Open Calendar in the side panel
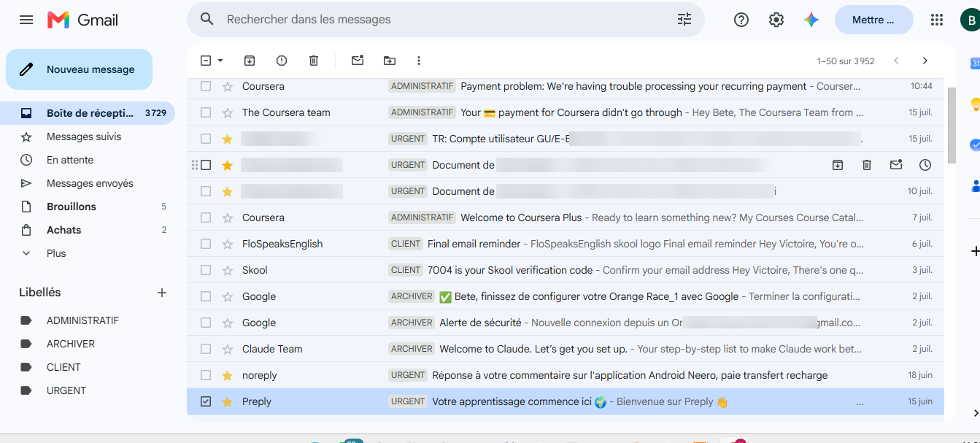Screen dimensions: 980x443 coord(975,63)
